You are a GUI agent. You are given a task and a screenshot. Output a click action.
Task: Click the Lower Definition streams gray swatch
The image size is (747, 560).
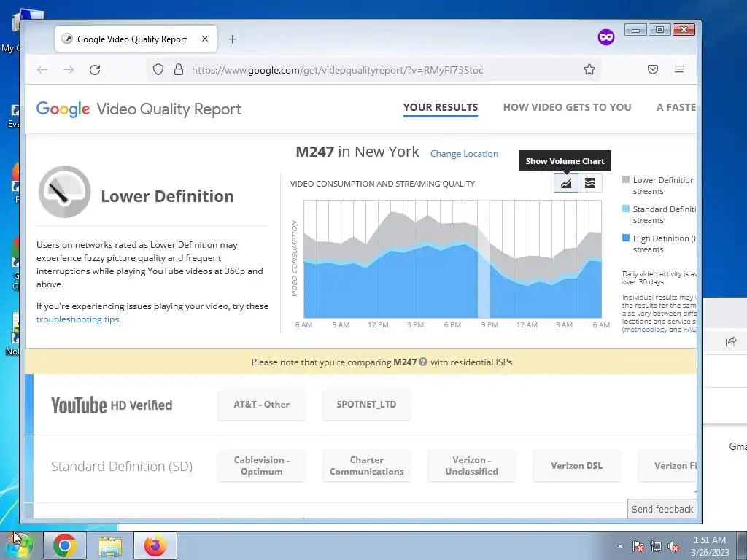coord(626,179)
